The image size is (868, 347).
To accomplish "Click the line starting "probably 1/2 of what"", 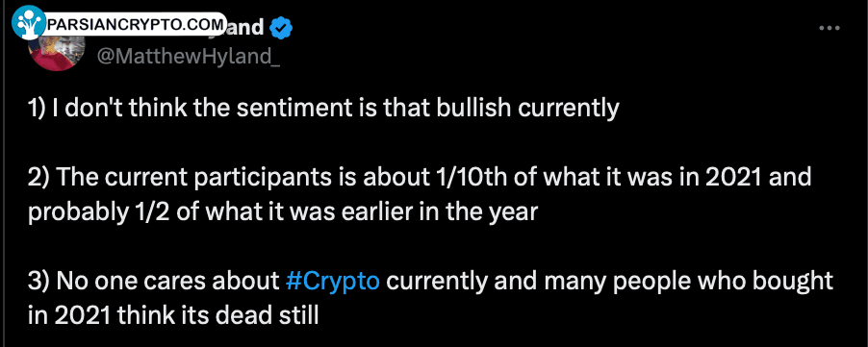I will (283, 212).
